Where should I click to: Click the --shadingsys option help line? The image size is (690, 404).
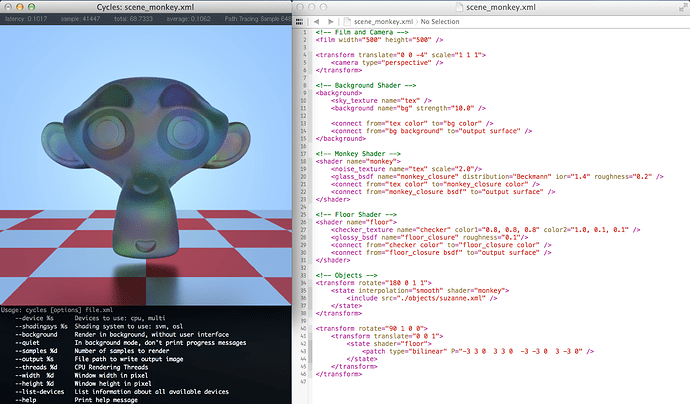(x=99, y=327)
